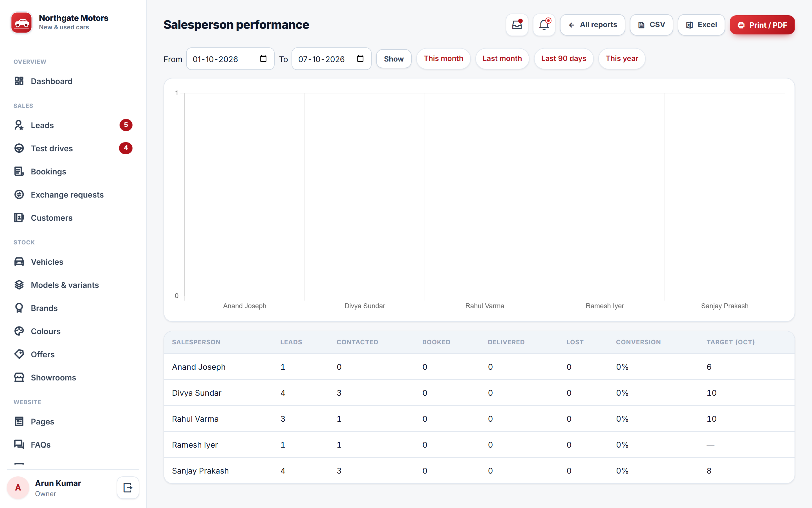Click the Models & variants layers icon
The height and width of the screenshot is (508, 812).
pyautogui.click(x=19, y=285)
